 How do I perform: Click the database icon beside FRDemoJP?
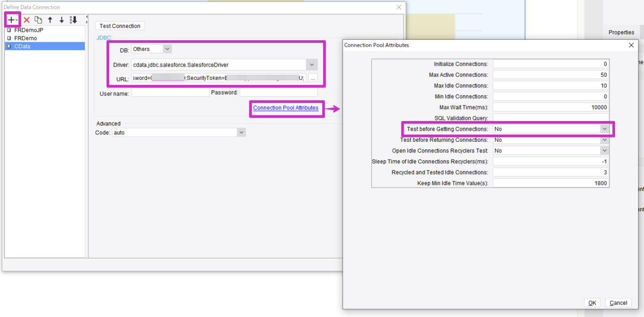9,30
